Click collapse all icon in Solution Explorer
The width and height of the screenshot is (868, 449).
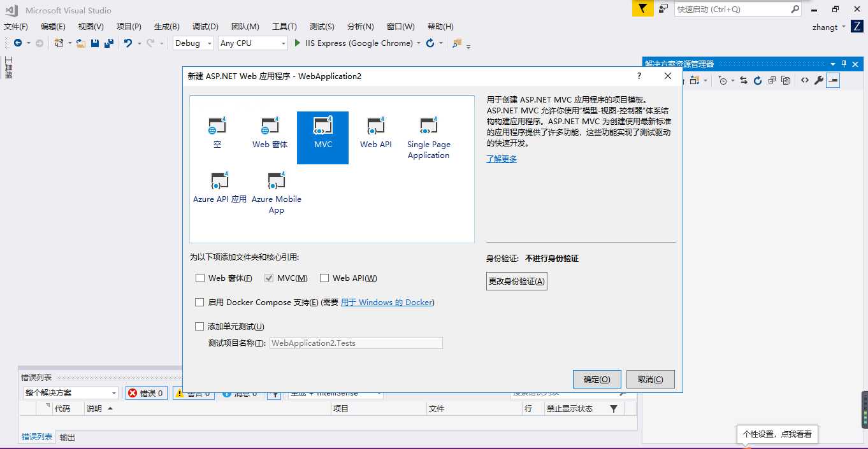(x=772, y=80)
